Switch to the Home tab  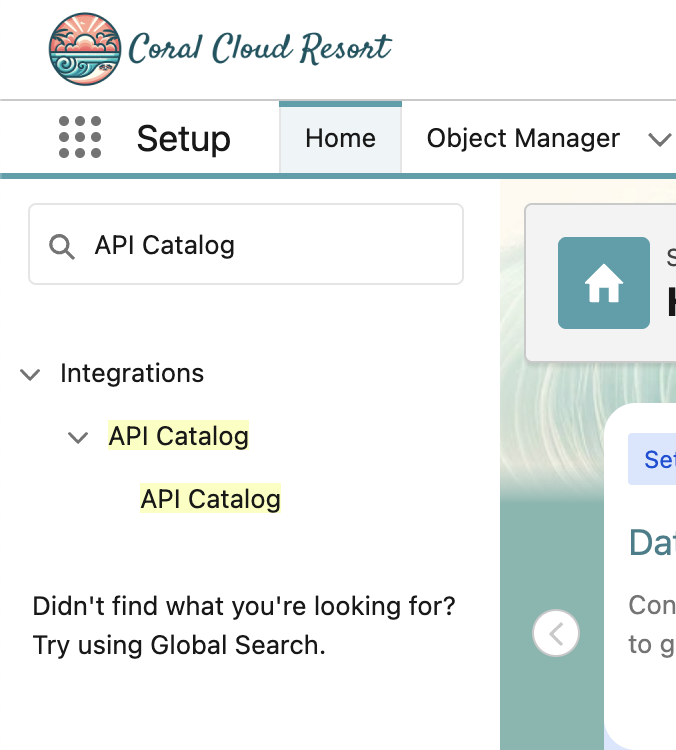pos(340,138)
